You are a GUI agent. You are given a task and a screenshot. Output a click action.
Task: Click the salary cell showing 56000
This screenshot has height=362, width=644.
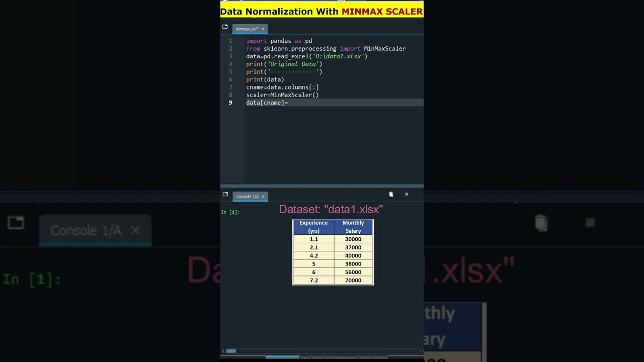coord(353,272)
